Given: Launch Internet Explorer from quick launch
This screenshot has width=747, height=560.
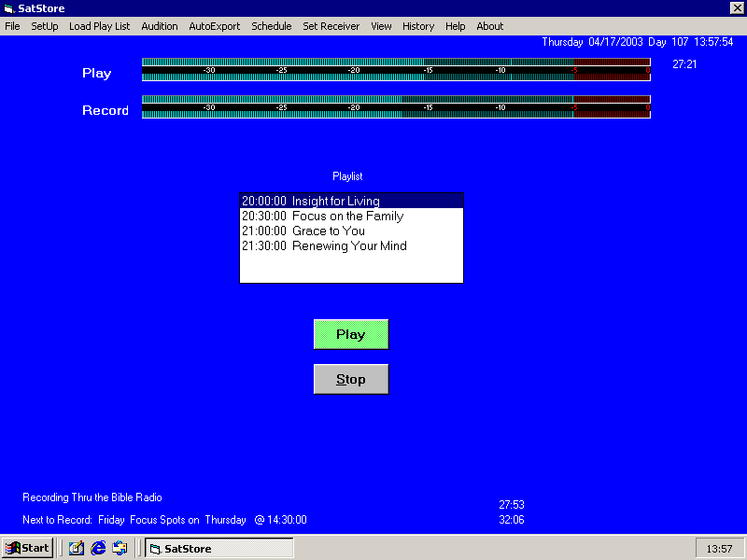Looking at the screenshot, I should pos(98,548).
